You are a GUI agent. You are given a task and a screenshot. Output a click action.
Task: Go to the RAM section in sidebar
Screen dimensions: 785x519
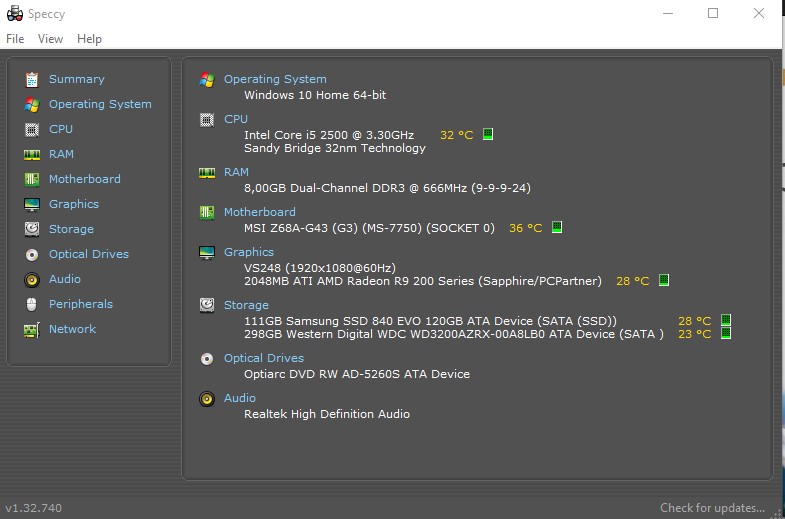click(x=61, y=154)
